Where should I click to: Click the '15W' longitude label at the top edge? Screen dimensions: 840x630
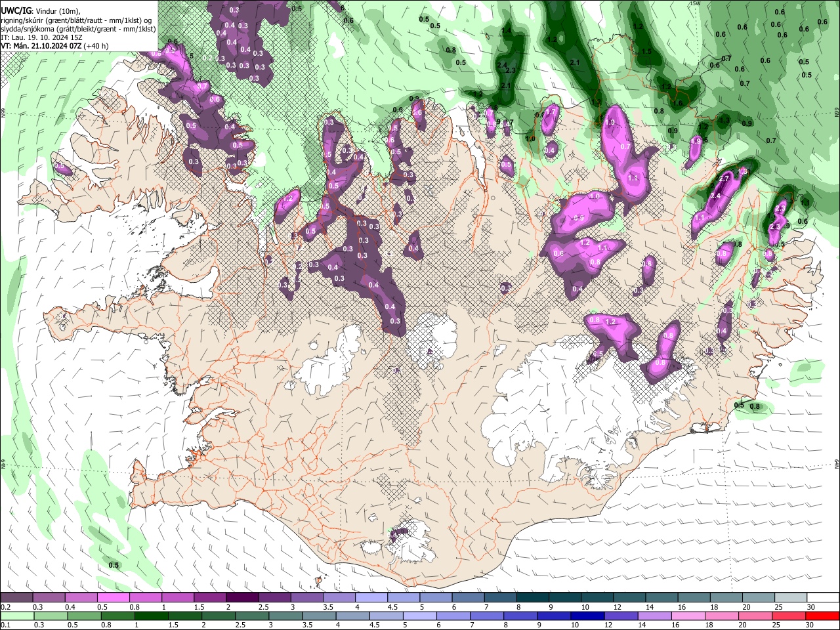click(x=695, y=3)
